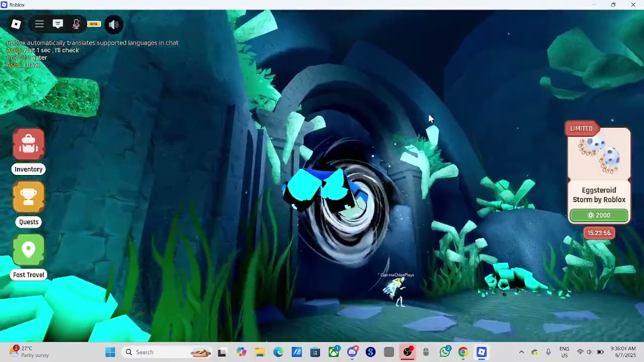This screenshot has width=644, height=362.
Task: Launch Google Chrome from the taskbar
Action: [463, 352]
